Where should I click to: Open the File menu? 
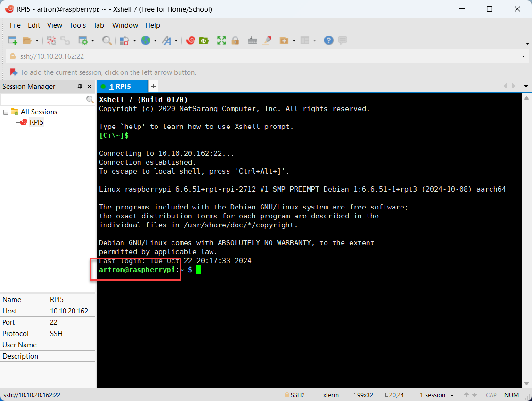[x=15, y=25]
